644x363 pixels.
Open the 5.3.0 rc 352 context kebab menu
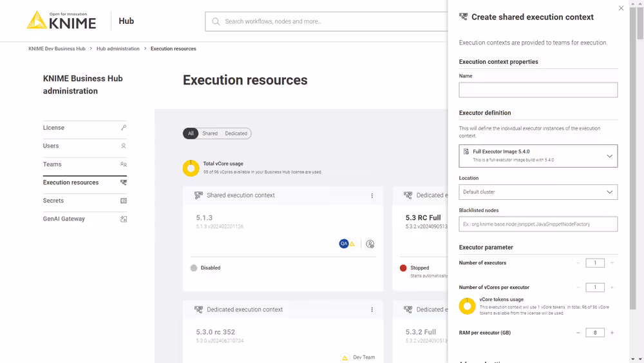pyautogui.click(x=372, y=309)
